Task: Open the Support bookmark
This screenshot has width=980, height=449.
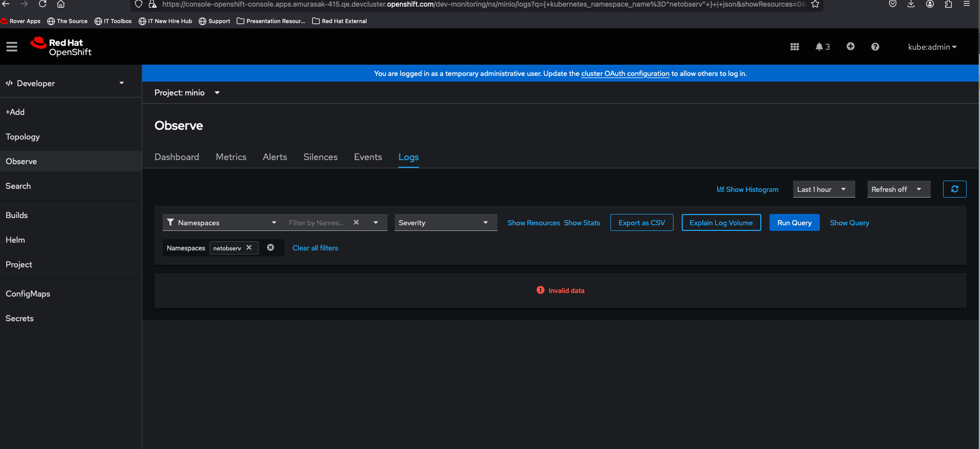Action: click(x=215, y=21)
